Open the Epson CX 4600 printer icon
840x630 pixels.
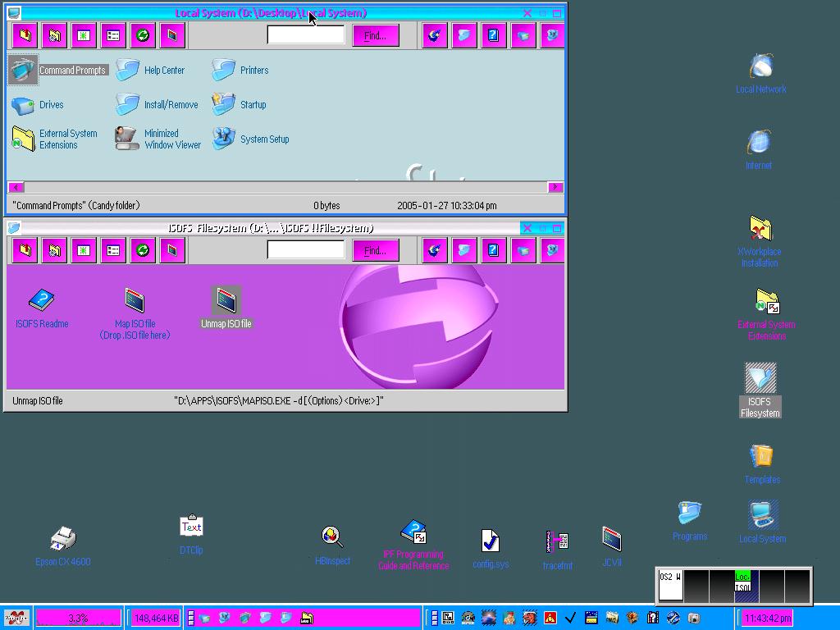(x=63, y=539)
